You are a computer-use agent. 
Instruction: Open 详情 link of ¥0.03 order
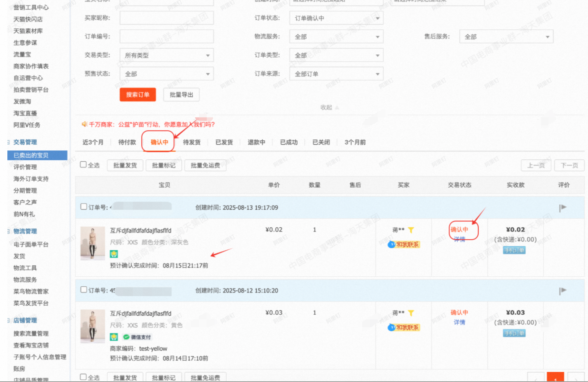[459, 322]
